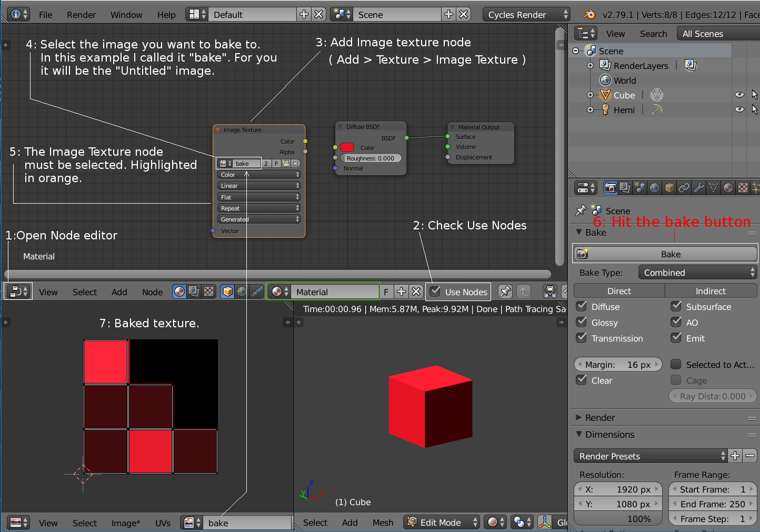Open the Color space dropdown in Image Texture node
This screenshot has height=532, width=760.
[258, 175]
